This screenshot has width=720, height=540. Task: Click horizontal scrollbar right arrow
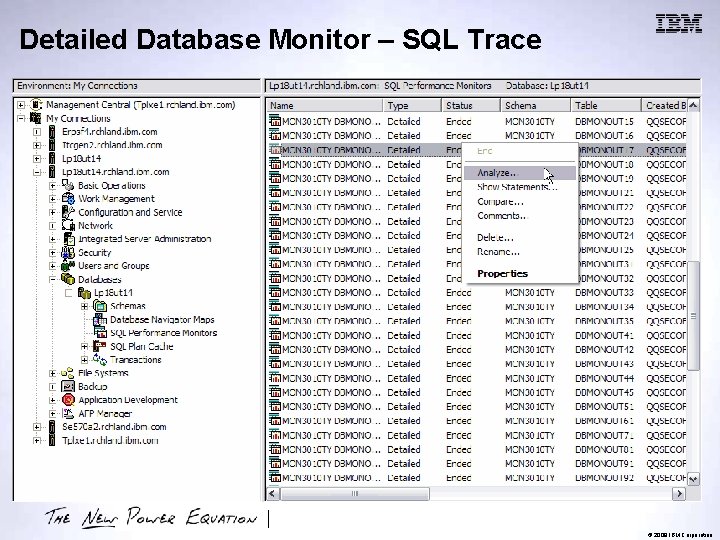coord(679,494)
